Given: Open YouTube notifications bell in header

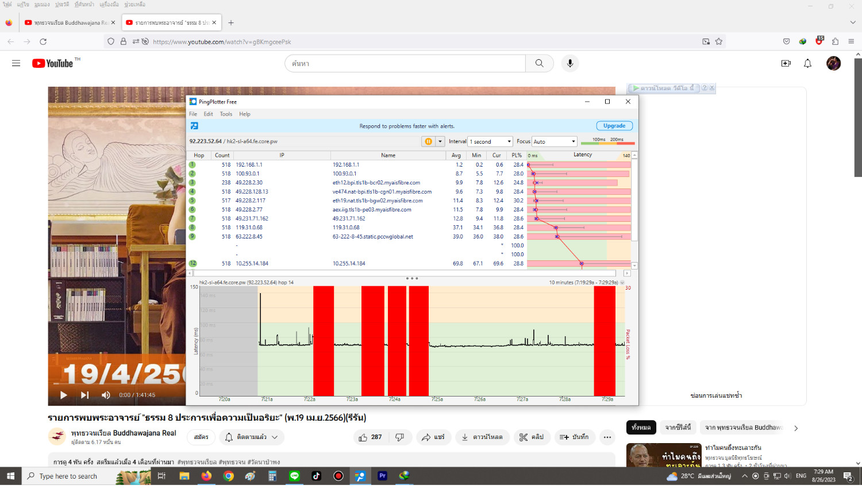Looking at the screenshot, I should 807,63.
